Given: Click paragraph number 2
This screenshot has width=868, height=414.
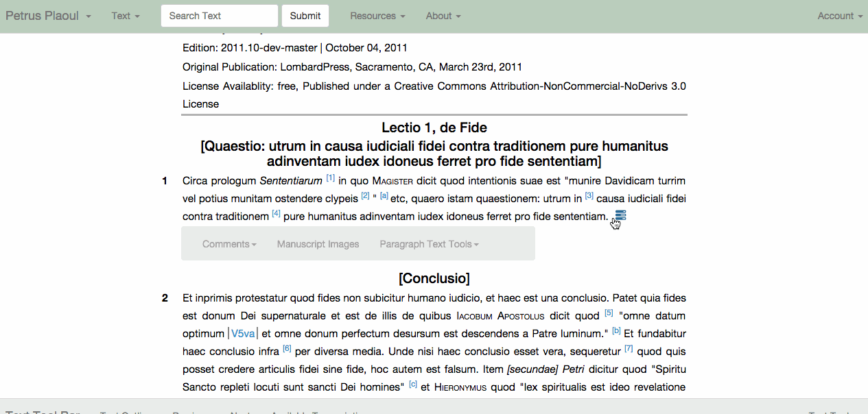Looking at the screenshot, I should pos(165,298).
